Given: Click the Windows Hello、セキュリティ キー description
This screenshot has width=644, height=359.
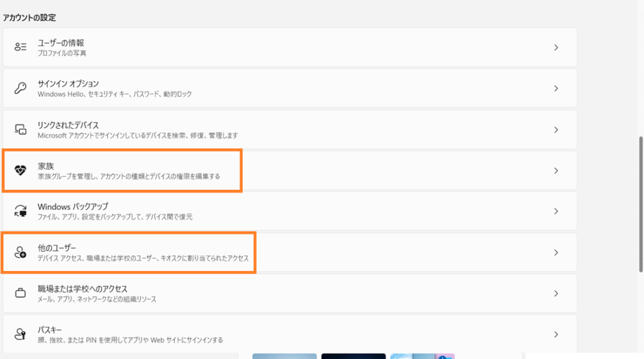Looking at the screenshot, I should click(x=114, y=94).
